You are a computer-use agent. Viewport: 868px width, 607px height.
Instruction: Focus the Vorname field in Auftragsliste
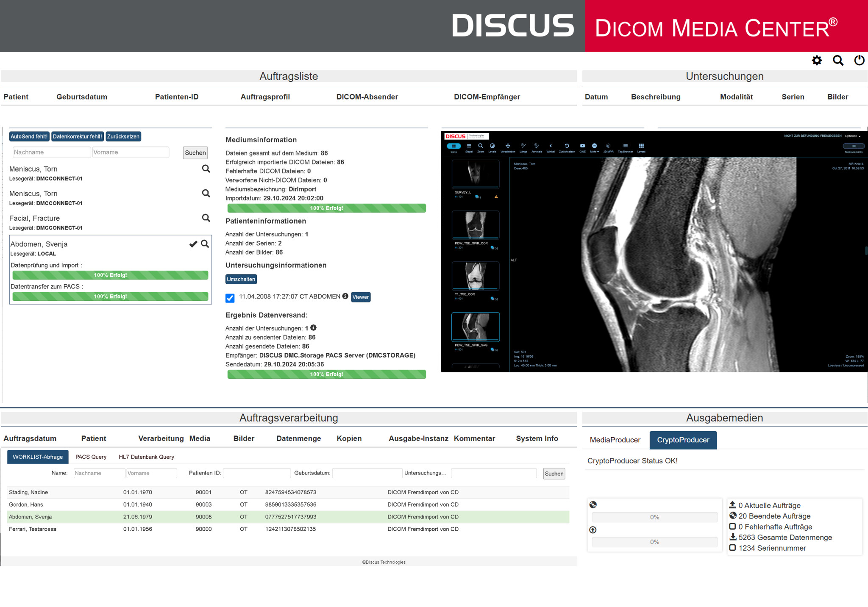131,152
